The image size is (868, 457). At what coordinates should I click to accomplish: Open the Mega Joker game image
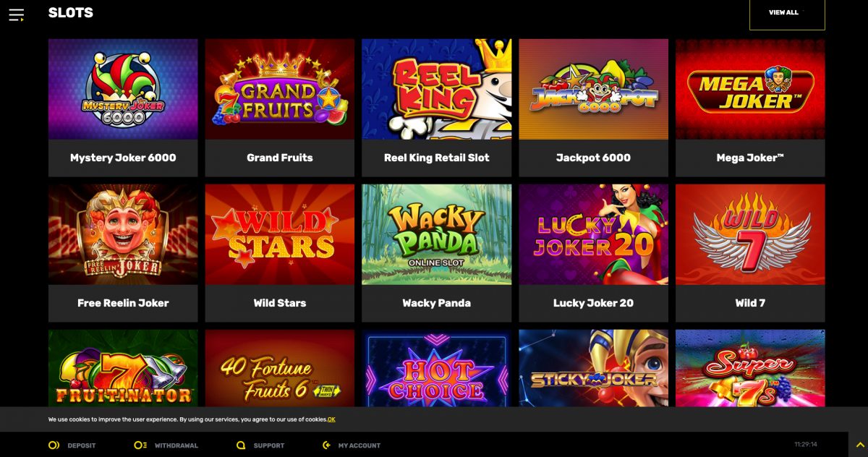tap(751, 89)
